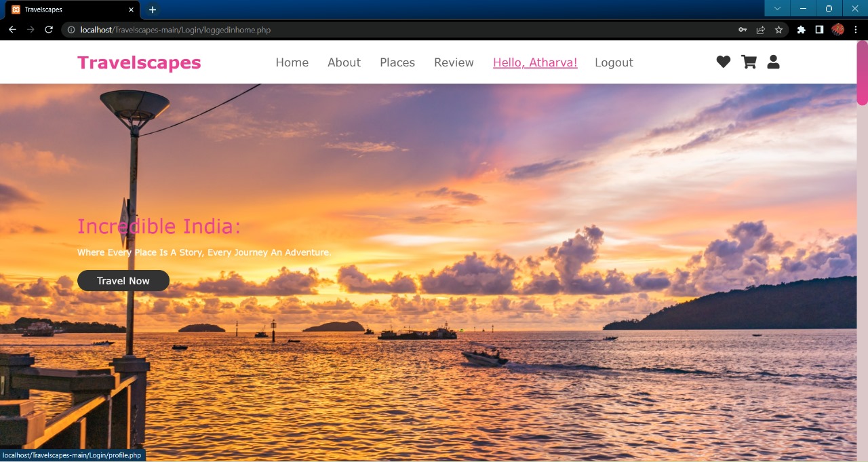Open the Review nav link
Screen dimensions: 868x462
coord(454,62)
